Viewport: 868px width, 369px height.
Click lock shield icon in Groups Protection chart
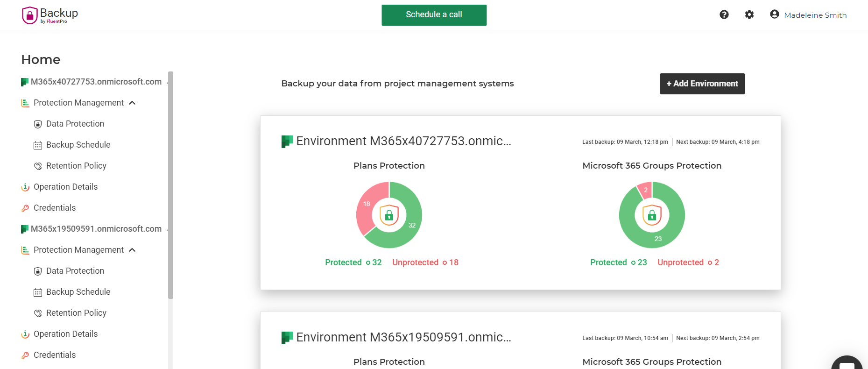(x=652, y=215)
